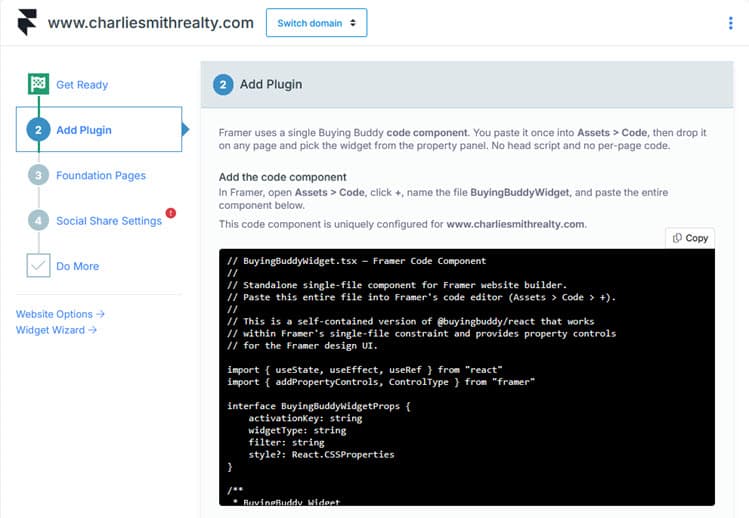Click the copy icon beside Copy label
The image size is (749, 518).
[x=677, y=238]
